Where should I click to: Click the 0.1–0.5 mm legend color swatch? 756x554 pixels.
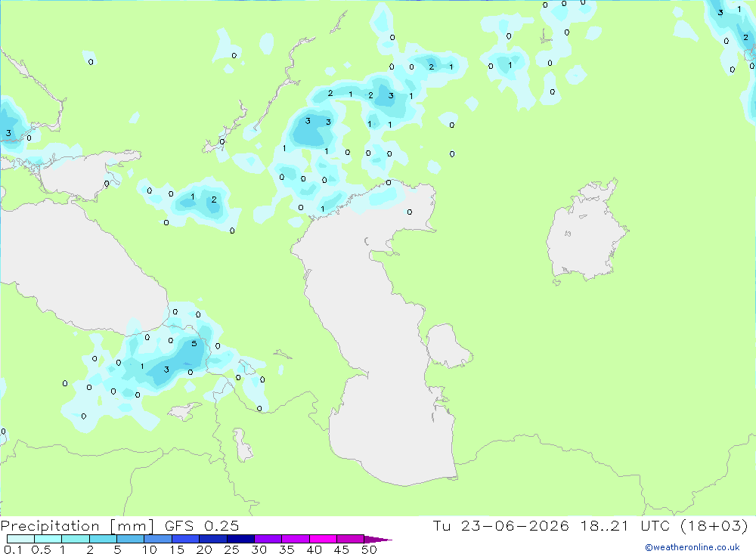[20, 539]
